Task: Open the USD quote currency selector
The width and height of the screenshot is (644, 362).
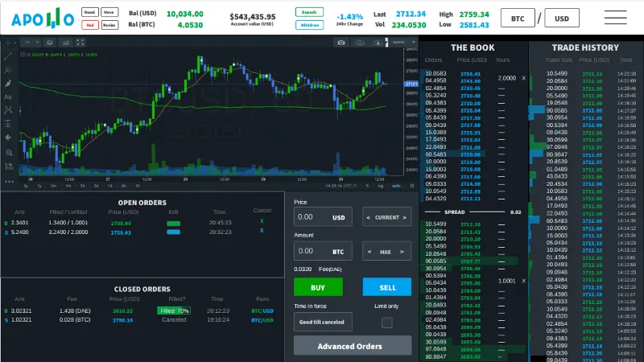Action: pyautogui.click(x=562, y=18)
